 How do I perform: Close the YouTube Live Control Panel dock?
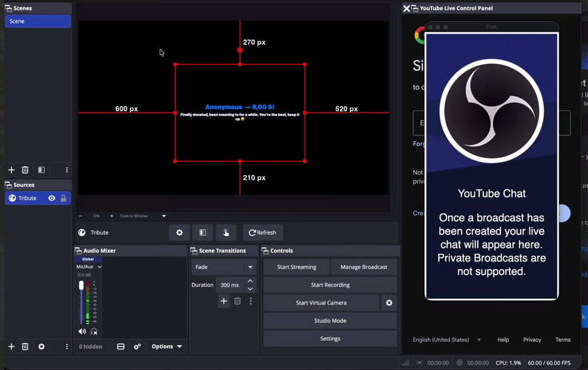tap(407, 8)
